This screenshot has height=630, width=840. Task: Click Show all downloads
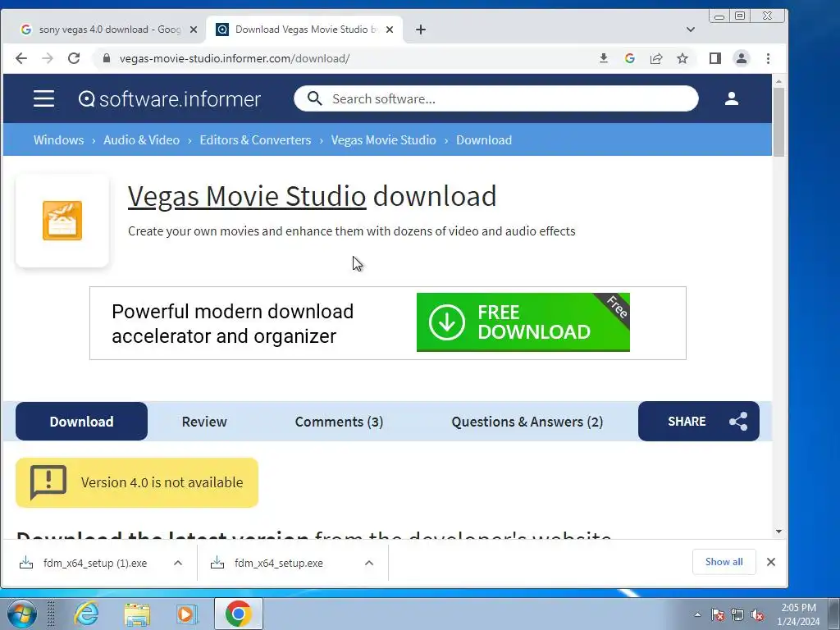[724, 561]
